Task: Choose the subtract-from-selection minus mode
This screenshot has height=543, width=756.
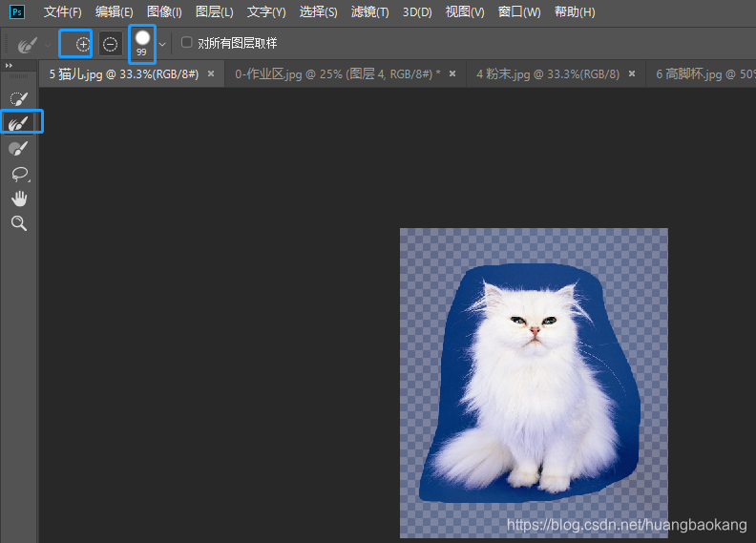Action: [110, 44]
